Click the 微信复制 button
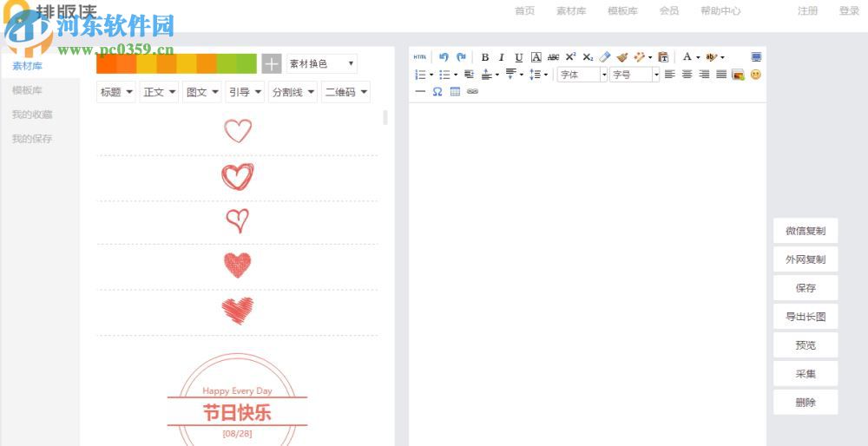This screenshot has width=868, height=446. click(806, 231)
